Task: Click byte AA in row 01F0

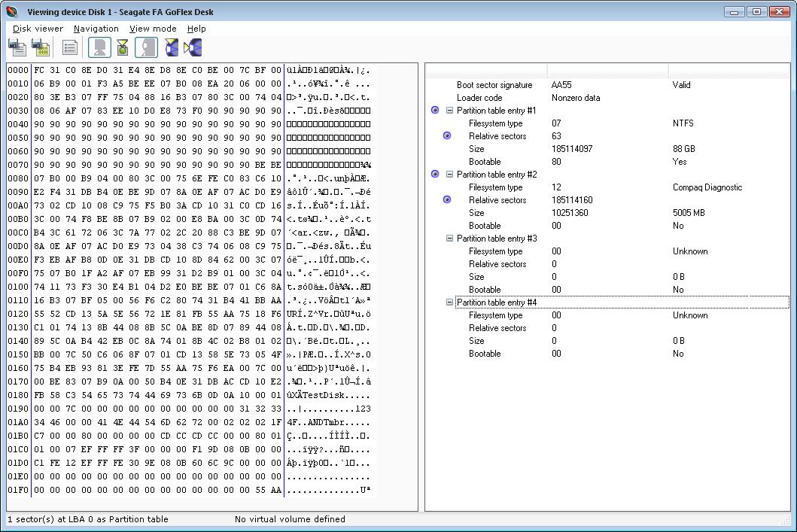Action: click(x=276, y=490)
